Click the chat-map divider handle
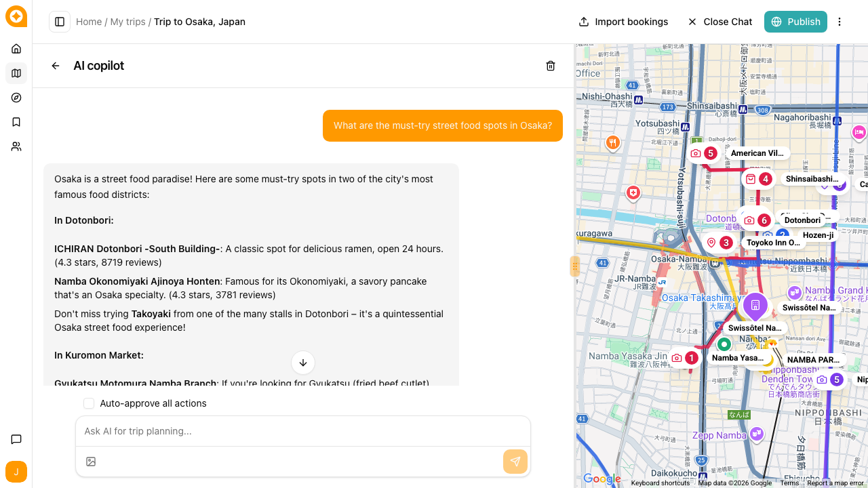 [x=575, y=266]
